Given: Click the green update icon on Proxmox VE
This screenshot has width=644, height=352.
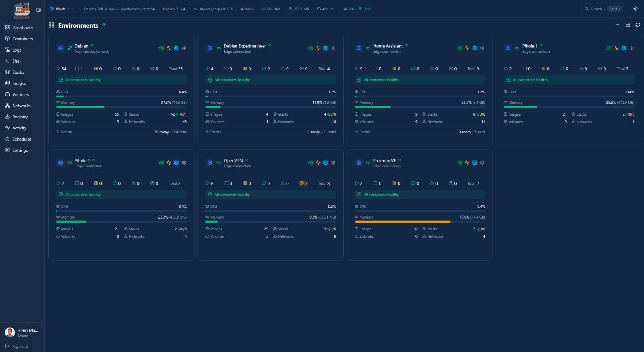Looking at the screenshot, I should 459,163.
